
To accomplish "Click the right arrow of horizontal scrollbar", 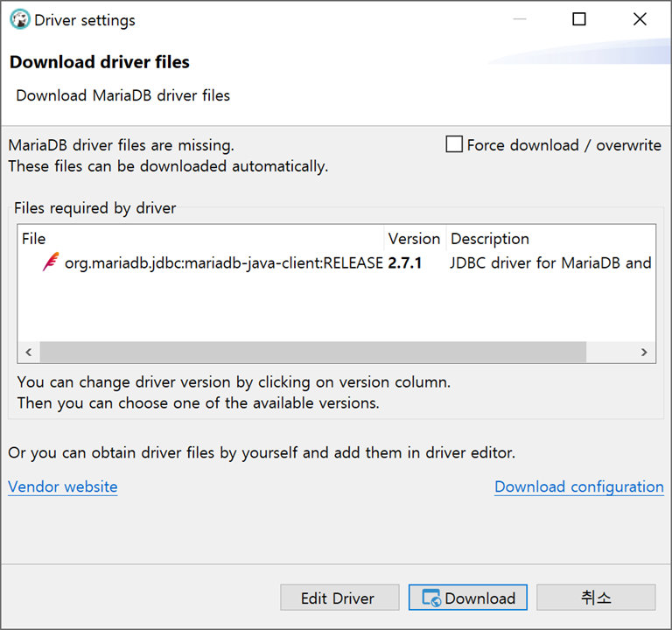I will [x=644, y=353].
